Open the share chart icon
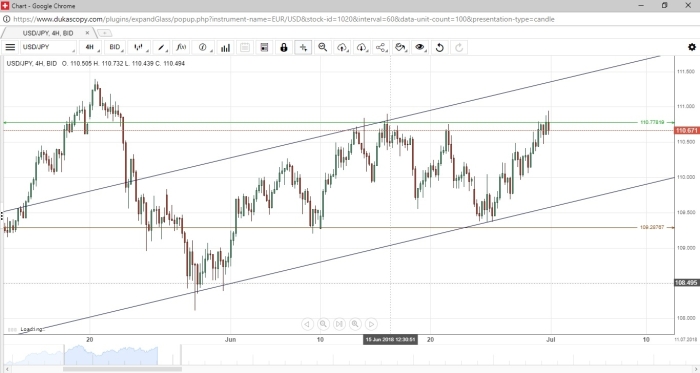700x373 pixels. [x=381, y=47]
